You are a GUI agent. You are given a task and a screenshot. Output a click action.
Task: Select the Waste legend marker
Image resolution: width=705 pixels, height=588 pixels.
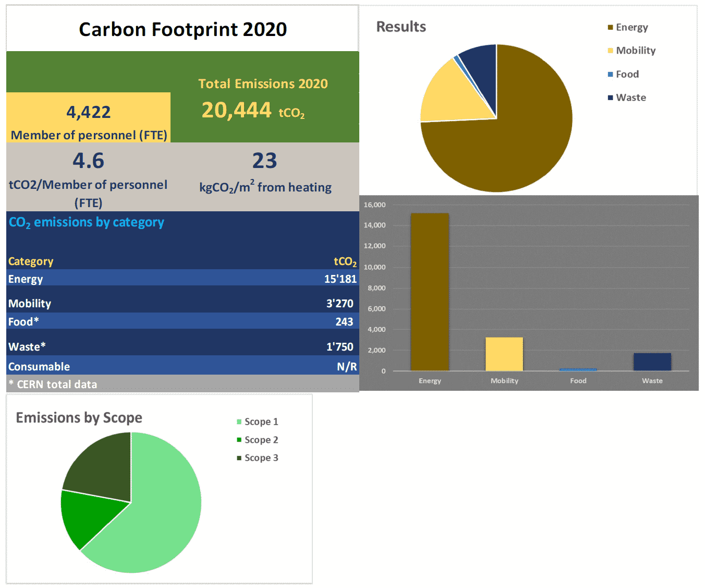[x=610, y=98]
